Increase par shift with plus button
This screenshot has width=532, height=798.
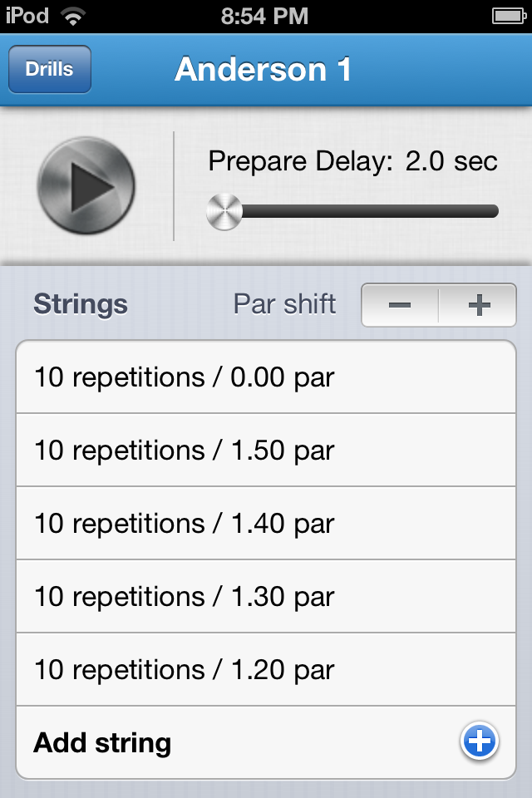tap(478, 305)
